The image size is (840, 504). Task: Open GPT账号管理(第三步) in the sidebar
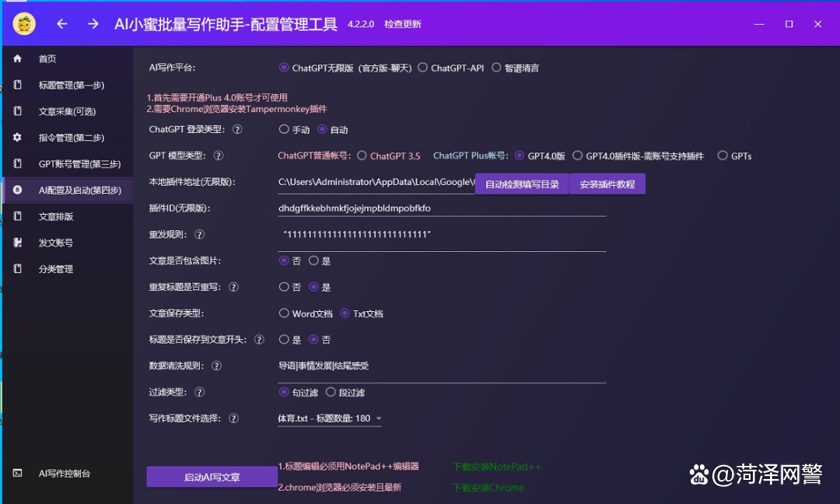tap(68, 163)
